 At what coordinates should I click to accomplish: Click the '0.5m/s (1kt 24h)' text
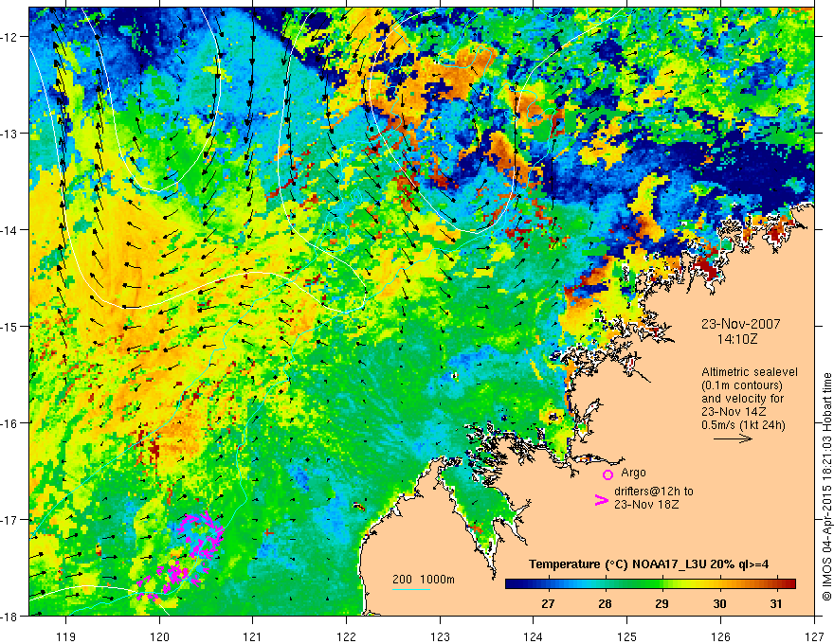coord(743,425)
